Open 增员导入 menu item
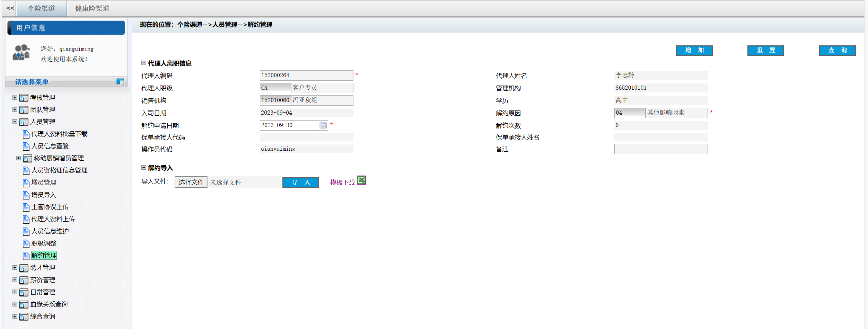 coord(44,195)
